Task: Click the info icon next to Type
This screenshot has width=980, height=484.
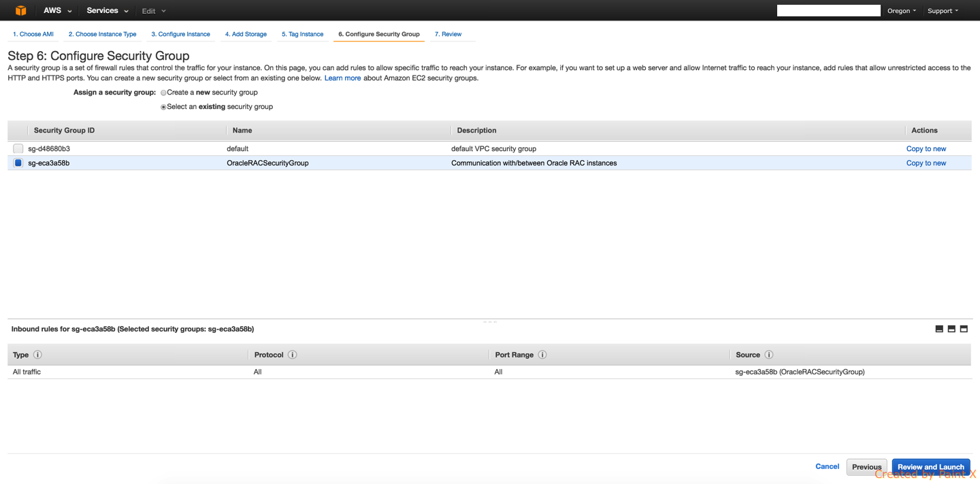Action: click(x=37, y=354)
